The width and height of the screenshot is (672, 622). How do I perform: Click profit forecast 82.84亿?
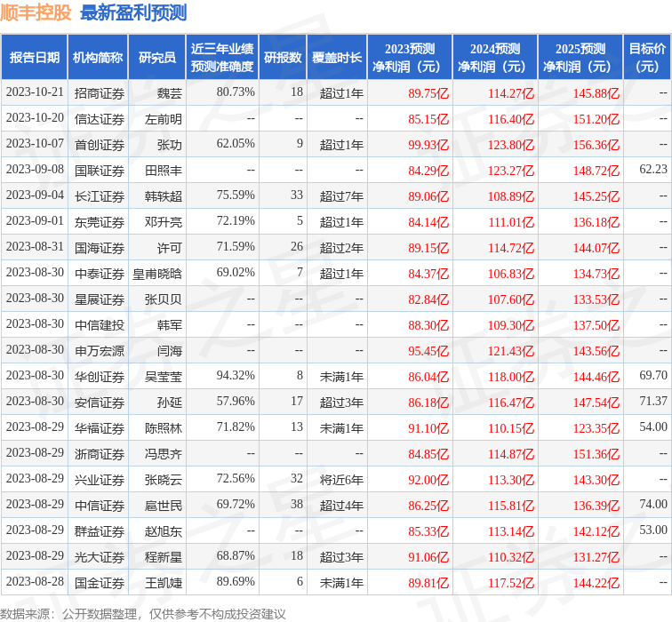tap(428, 299)
